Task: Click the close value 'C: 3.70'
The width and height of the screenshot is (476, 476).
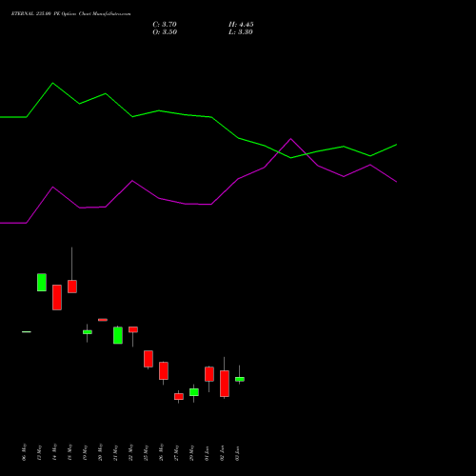Action: click(165, 25)
